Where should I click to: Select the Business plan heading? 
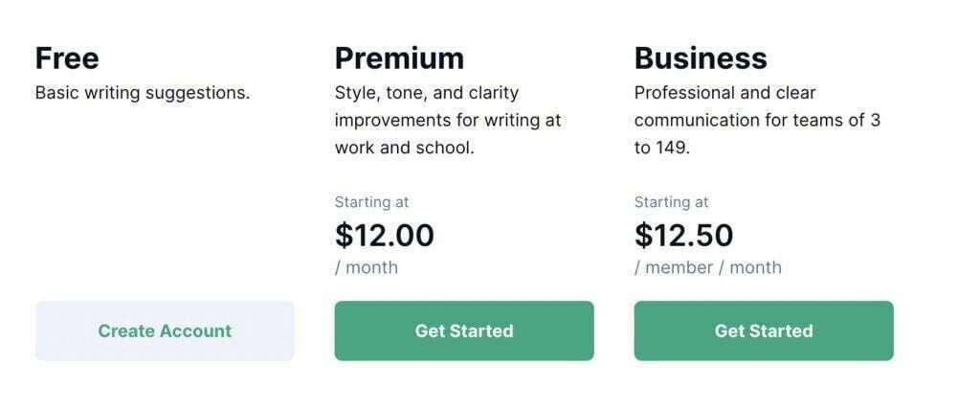click(x=701, y=58)
